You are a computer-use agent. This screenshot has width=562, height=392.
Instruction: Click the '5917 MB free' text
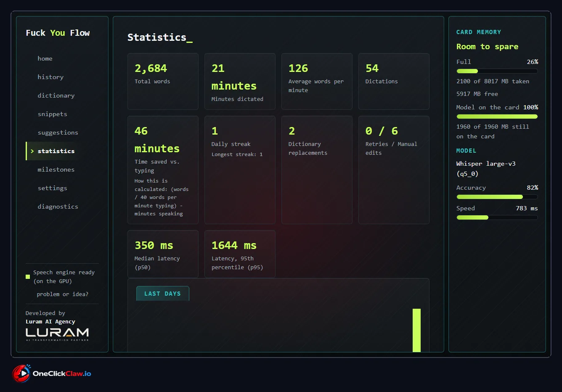[x=477, y=94]
